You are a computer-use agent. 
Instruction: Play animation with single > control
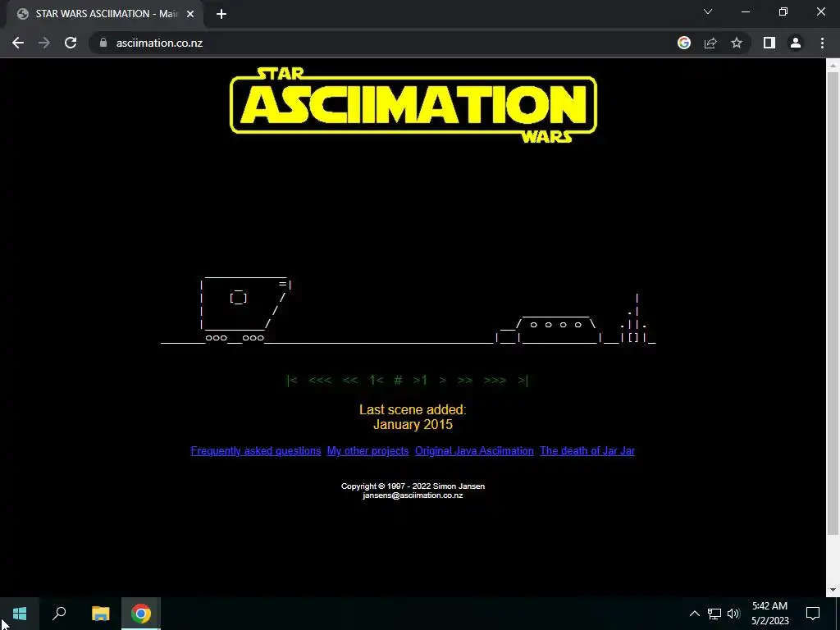442,381
